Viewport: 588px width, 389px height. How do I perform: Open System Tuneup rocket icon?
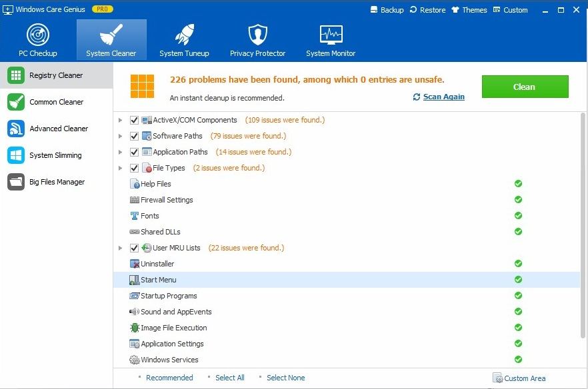pos(184,35)
